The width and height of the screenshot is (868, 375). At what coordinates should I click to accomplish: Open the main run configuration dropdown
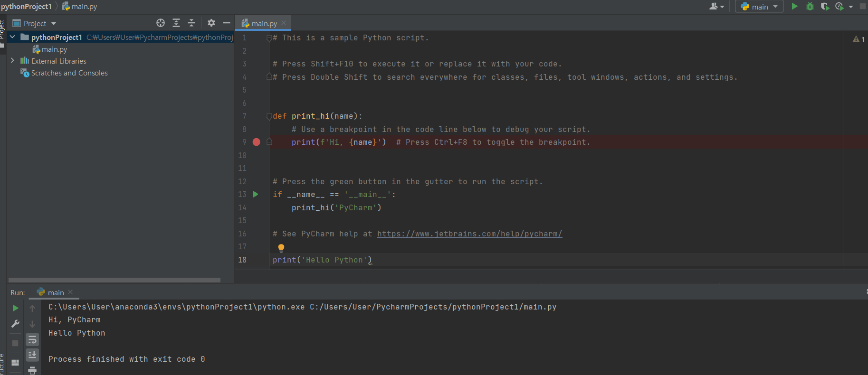(x=759, y=6)
